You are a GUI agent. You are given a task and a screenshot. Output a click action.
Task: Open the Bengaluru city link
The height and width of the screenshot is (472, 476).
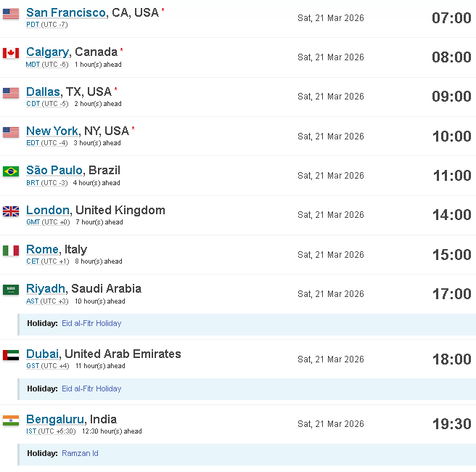[55, 420]
